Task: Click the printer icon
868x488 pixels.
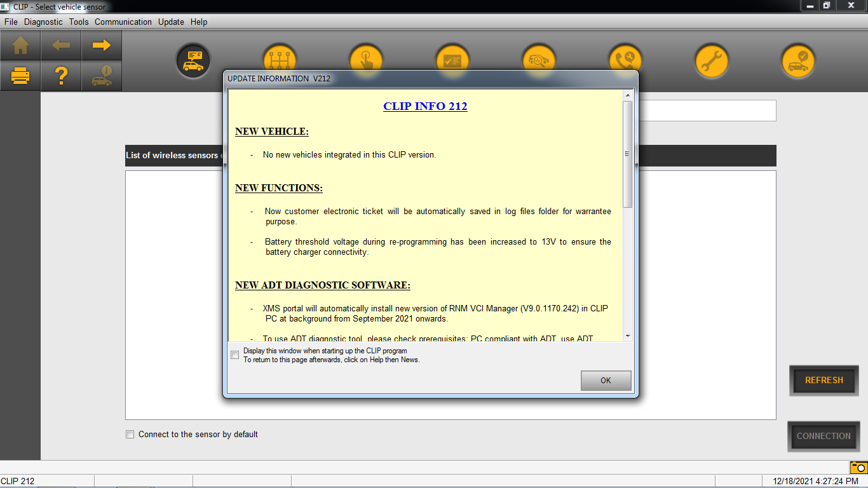Action: (20, 76)
